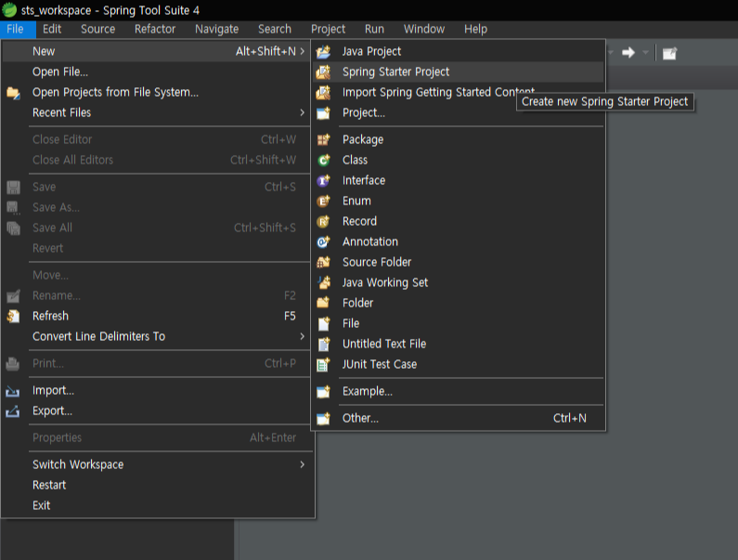Click the Example... icon

click(323, 391)
